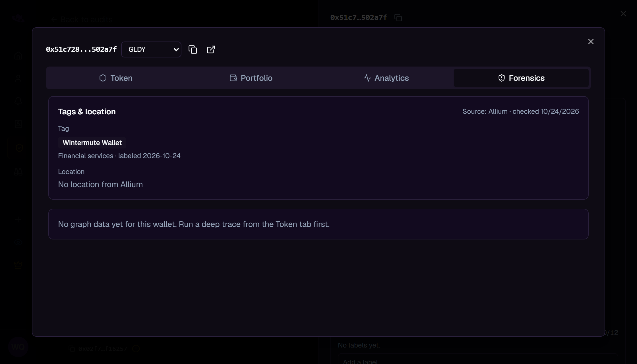Open the shield audits icon in sidebar
The height and width of the screenshot is (364, 637).
pyautogui.click(x=19, y=148)
